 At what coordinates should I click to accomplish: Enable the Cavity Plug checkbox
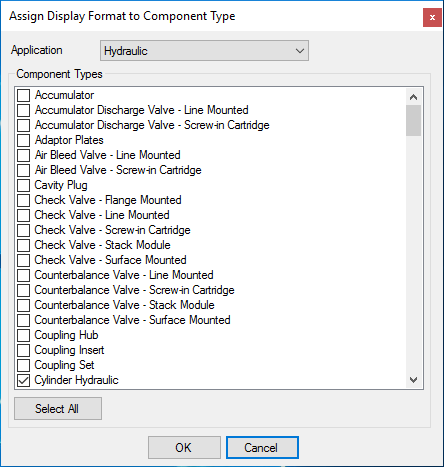click(x=23, y=185)
